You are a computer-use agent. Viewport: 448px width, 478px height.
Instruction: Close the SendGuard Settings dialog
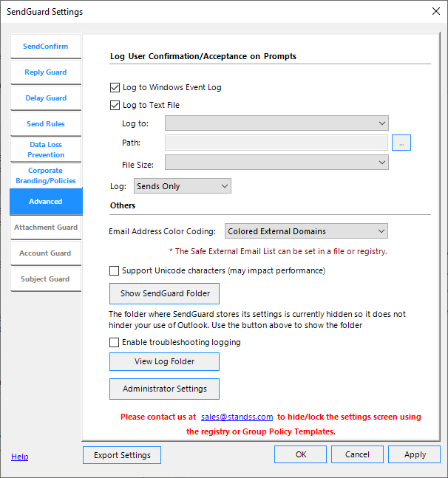click(435, 11)
